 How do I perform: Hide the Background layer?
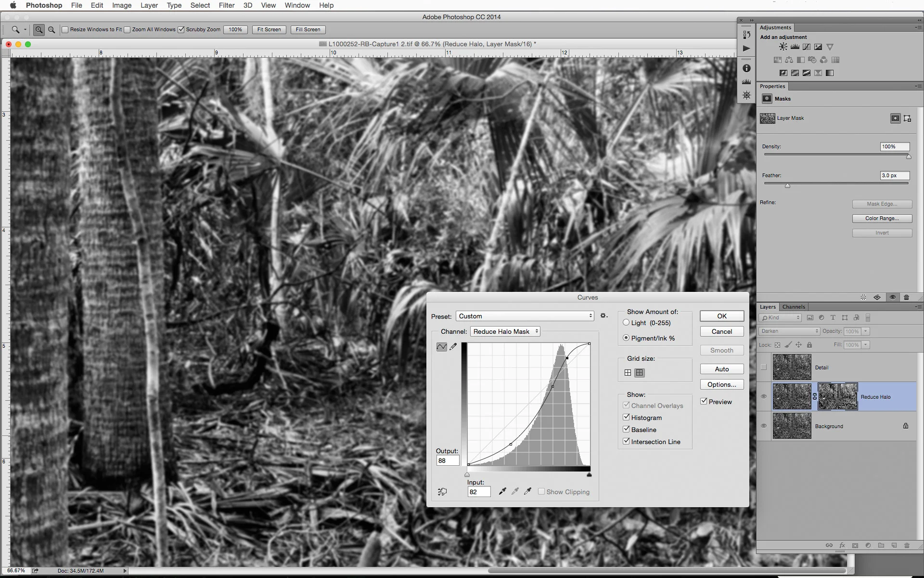(x=764, y=426)
